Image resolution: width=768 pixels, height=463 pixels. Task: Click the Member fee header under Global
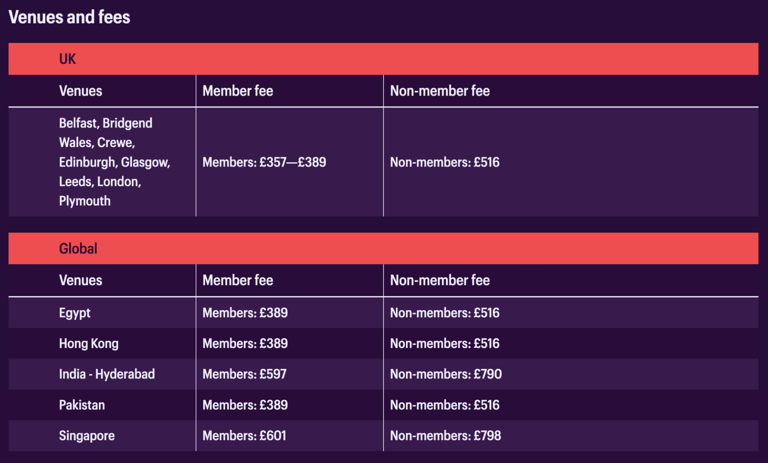(x=238, y=281)
